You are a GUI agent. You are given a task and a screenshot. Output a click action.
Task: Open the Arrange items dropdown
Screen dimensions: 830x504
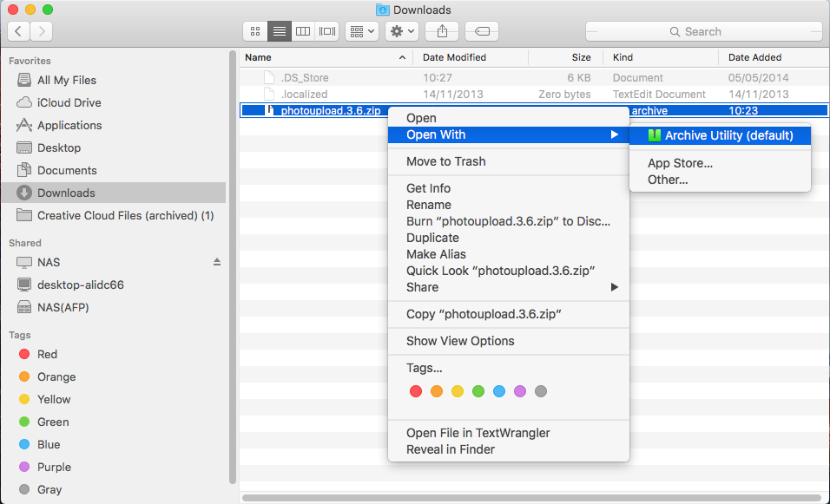tap(361, 31)
